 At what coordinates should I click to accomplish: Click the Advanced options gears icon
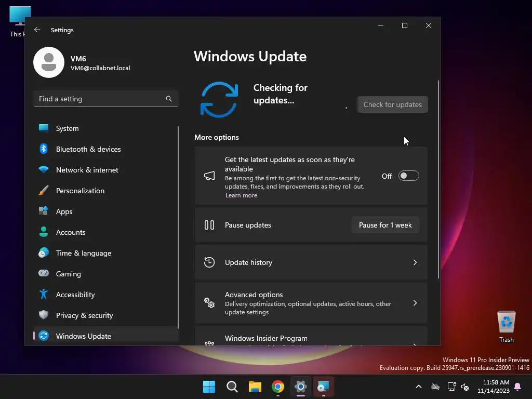click(209, 303)
